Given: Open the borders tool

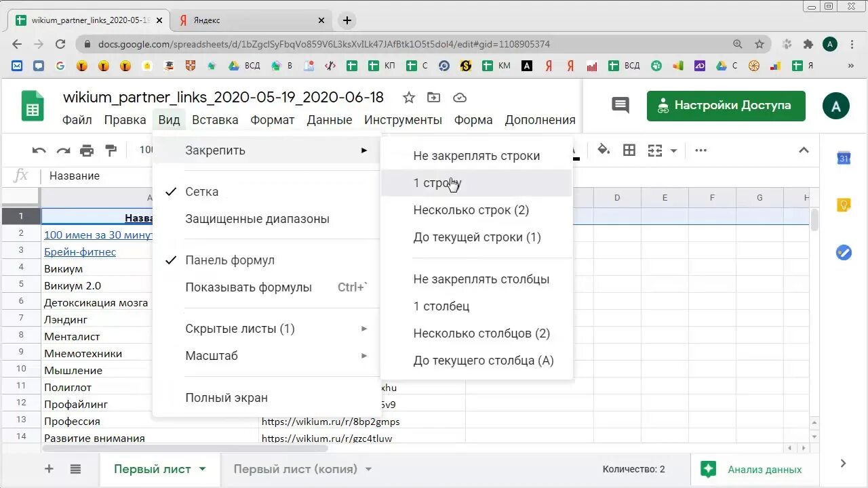Looking at the screenshot, I should 629,150.
